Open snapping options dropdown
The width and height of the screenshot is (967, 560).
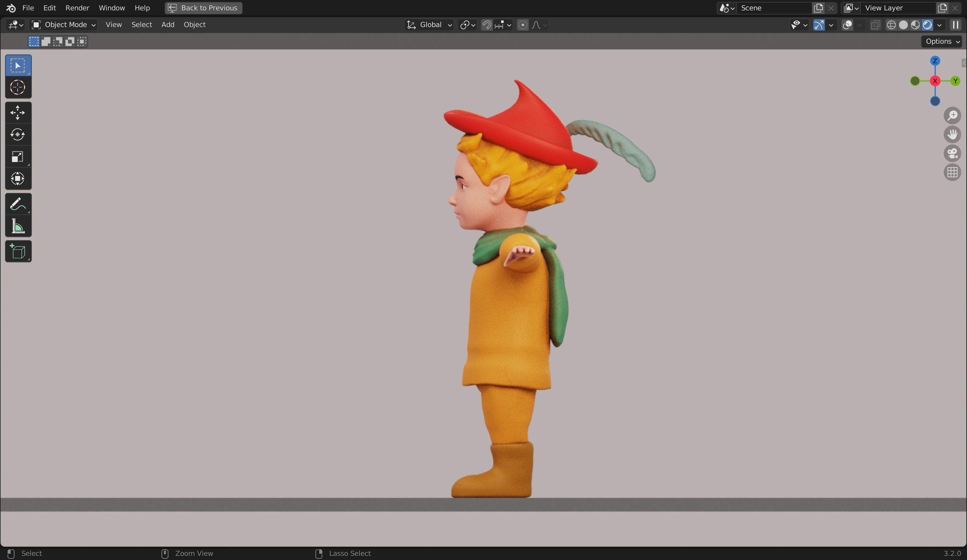pos(503,25)
